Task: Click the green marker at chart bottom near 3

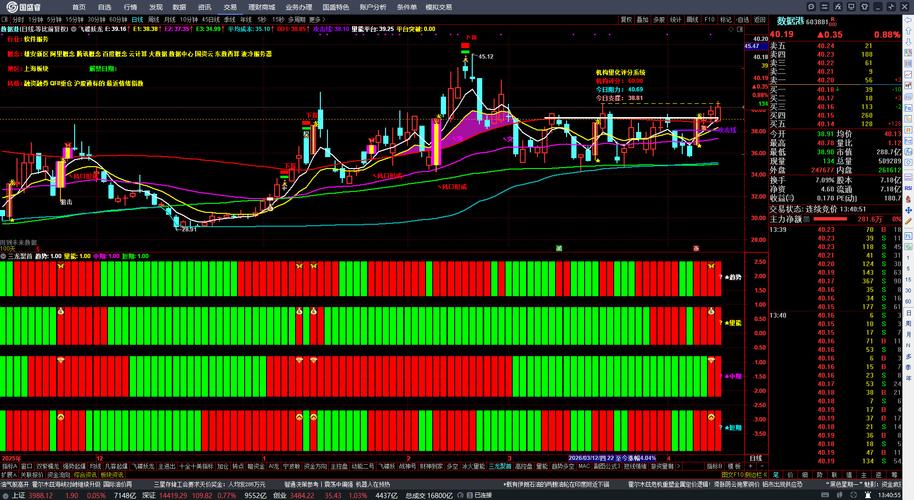Action: pos(558,248)
